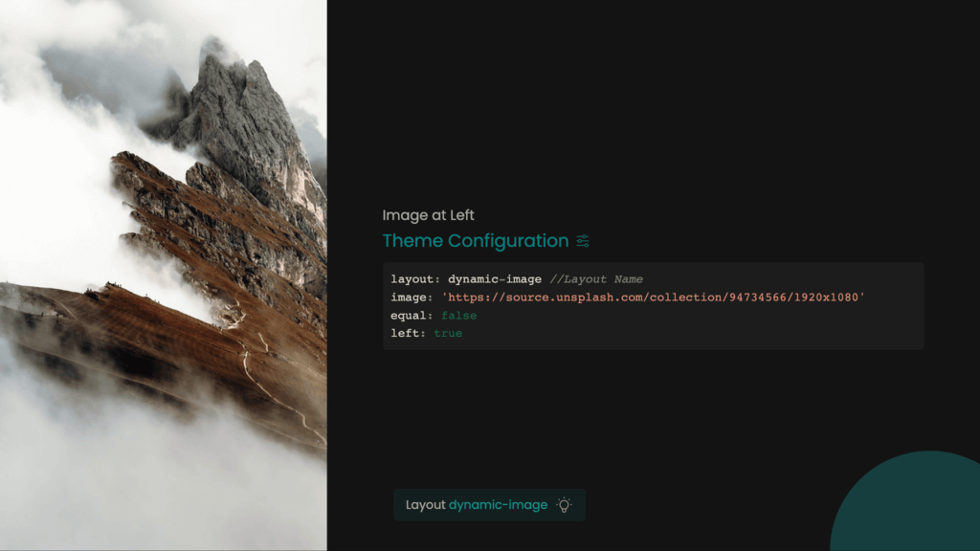
Task: Click the sliders icon beside Theme Configuration
Action: 583,240
